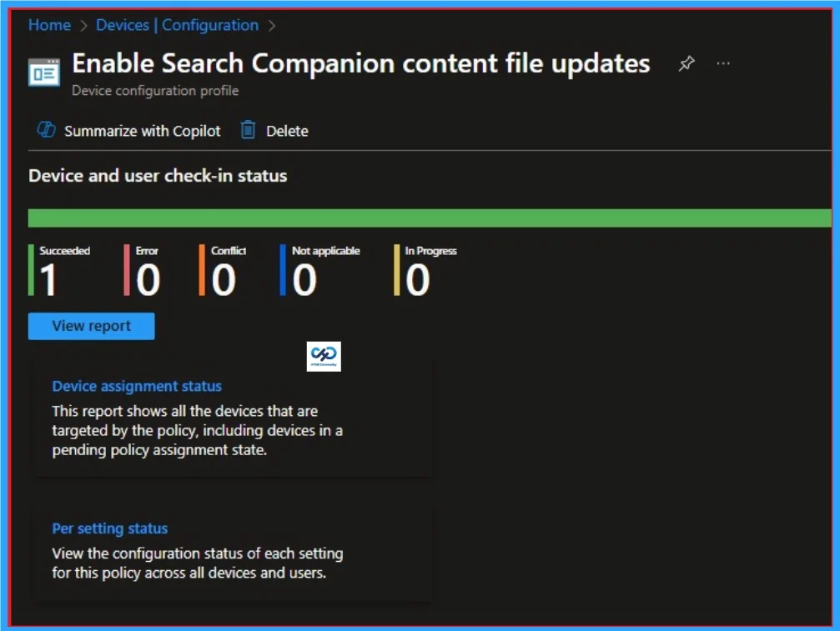The width and height of the screenshot is (840, 631).
Task: Open the Device assignment status report
Action: pyautogui.click(x=137, y=386)
